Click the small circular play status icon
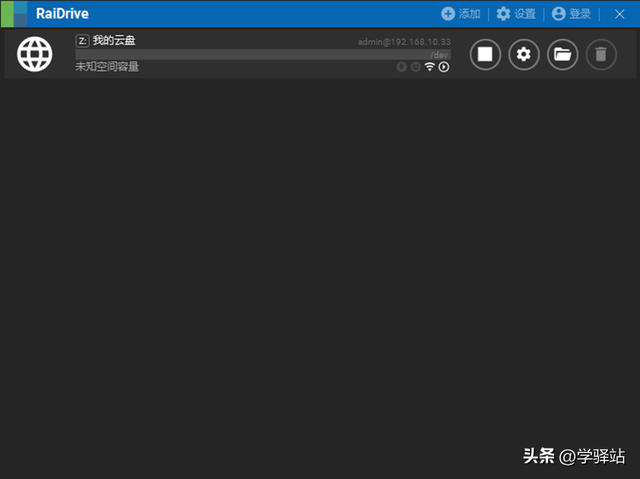640x479 pixels. [444, 67]
